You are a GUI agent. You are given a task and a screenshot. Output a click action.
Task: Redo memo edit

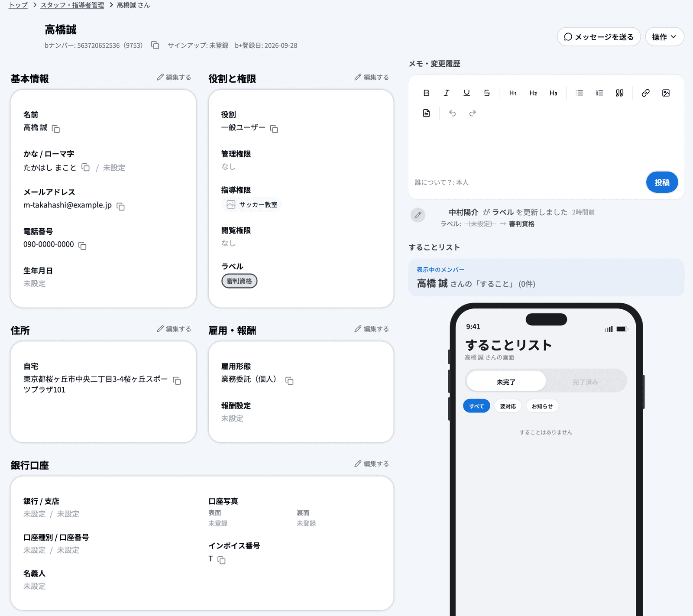point(473,113)
